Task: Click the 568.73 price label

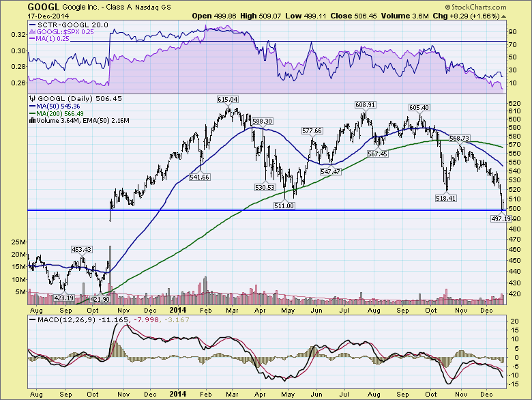Action: click(460, 138)
